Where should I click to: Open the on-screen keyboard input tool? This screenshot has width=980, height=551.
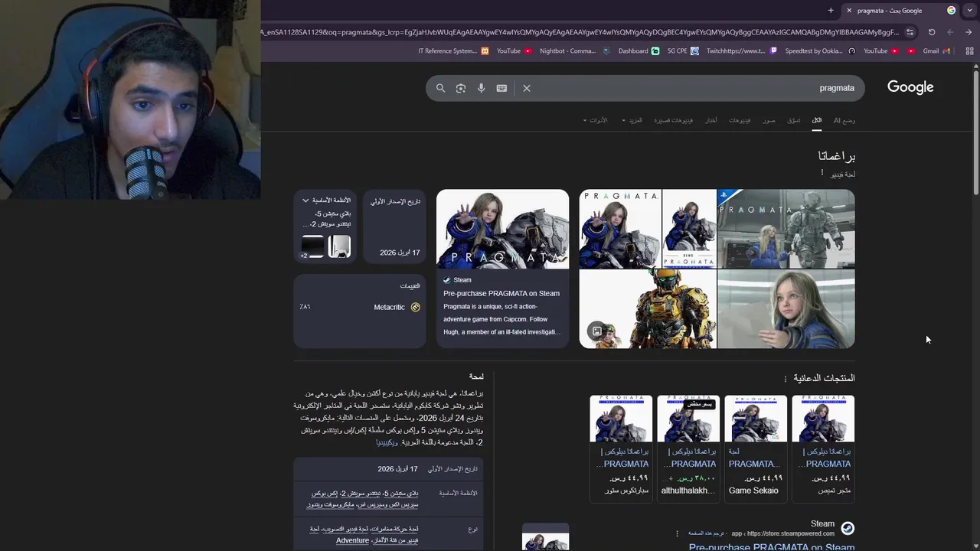coord(501,88)
